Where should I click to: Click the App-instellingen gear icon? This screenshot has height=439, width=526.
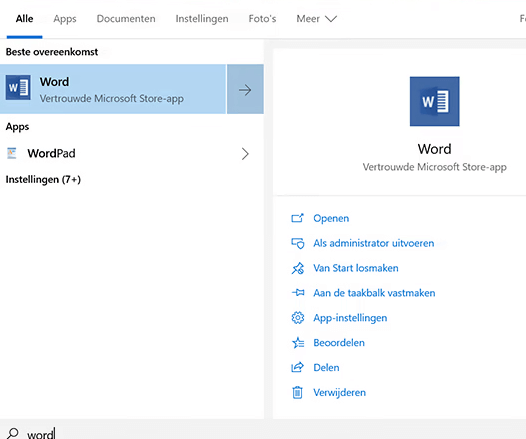pos(298,318)
